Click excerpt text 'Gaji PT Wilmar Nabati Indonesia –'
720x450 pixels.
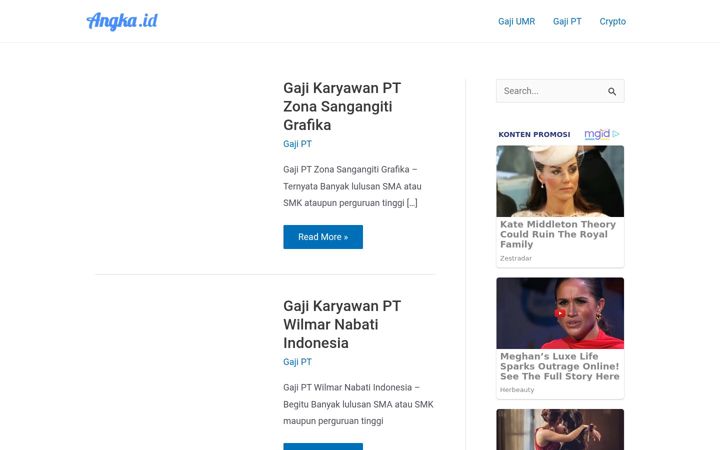point(351,388)
